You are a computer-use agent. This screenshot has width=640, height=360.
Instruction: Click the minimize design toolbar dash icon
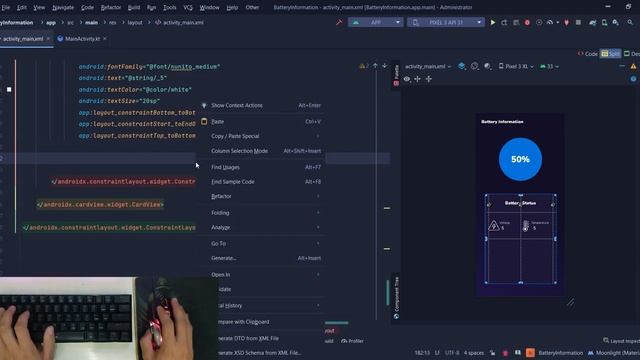[x=622, y=66]
